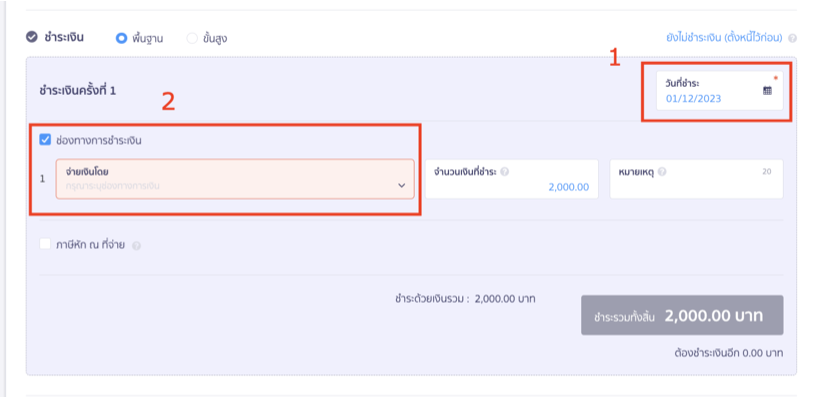Enable the ภาษีหัก ณ ที่จ่าย checkbox
Image resolution: width=817 pixels, height=397 pixels.
click(45, 244)
